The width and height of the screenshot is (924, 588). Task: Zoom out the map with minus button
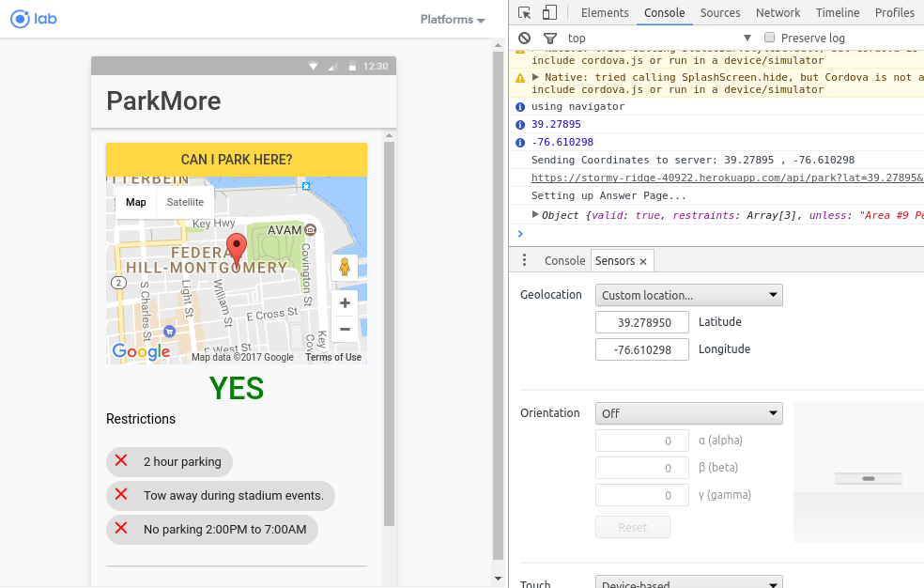tap(345, 329)
